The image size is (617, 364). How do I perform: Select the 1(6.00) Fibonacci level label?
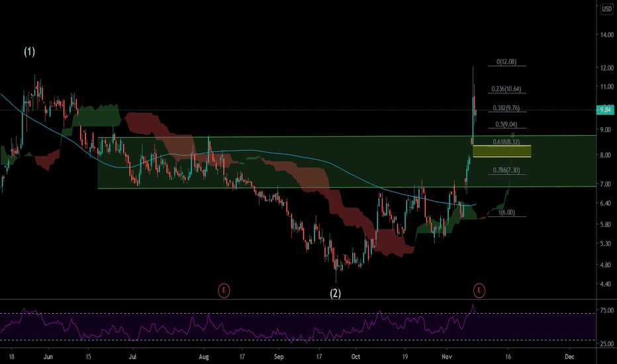pyautogui.click(x=506, y=212)
